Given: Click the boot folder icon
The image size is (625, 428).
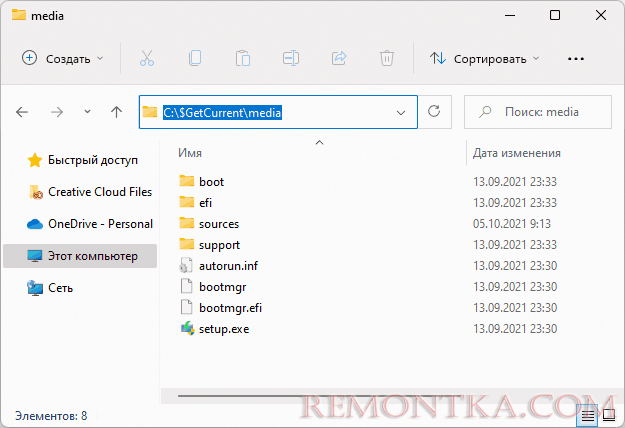Looking at the screenshot, I should [187, 181].
